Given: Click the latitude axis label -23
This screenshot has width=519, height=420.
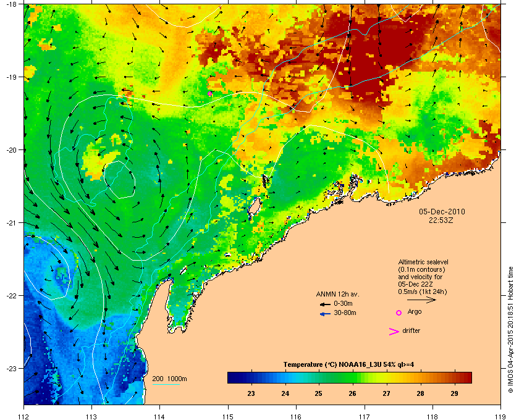Looking at the screenshot, I should tap(11, 368).
